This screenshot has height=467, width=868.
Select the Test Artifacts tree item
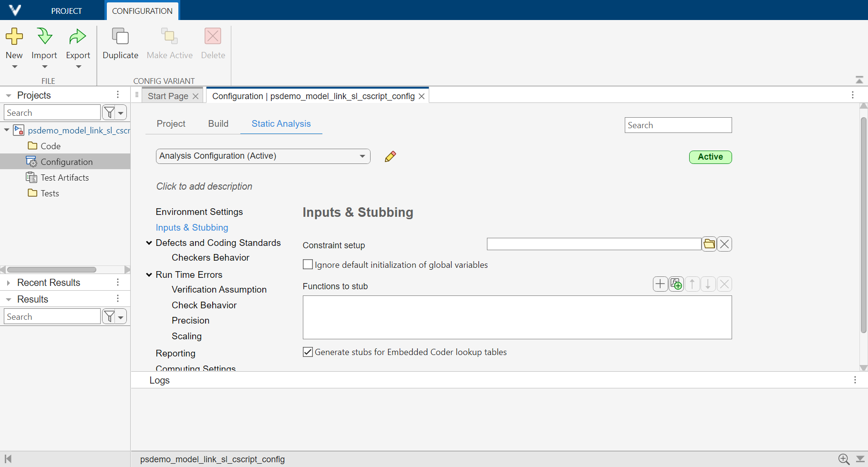(x=64, y=177)
